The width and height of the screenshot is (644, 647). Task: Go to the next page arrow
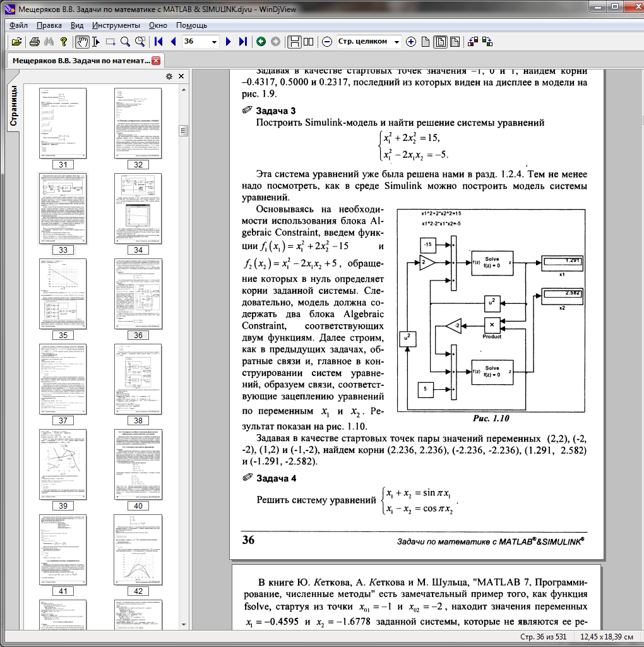pos(229,42)
